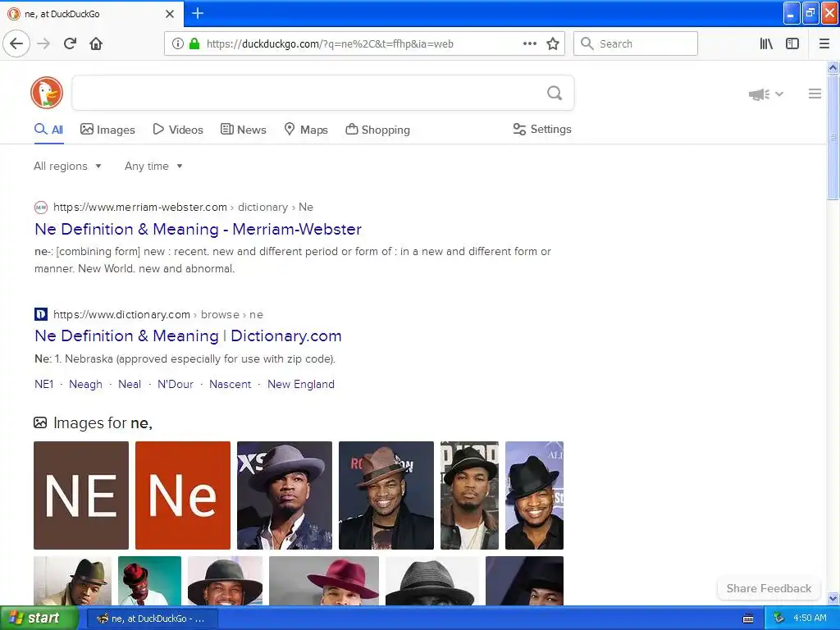840x630 pixels.
Task: Open the DuckDuckGo side menu icon
Action: [x=815, y=94]
